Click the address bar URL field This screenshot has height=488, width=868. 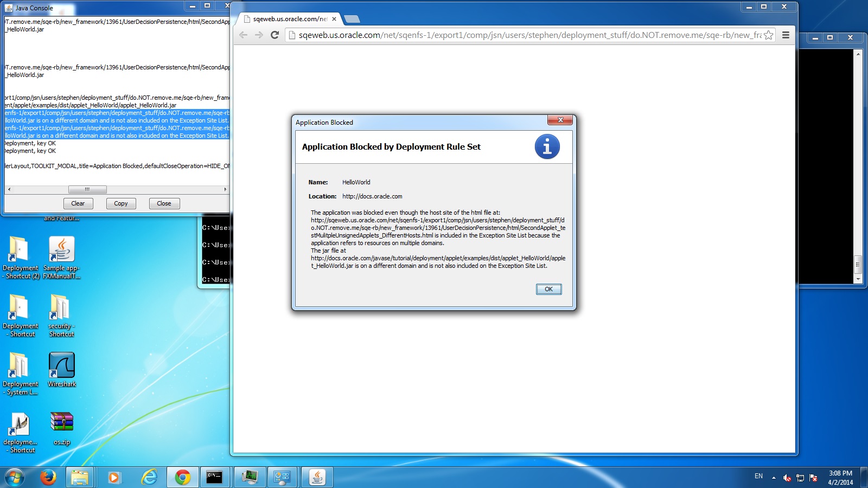[529, 35]
